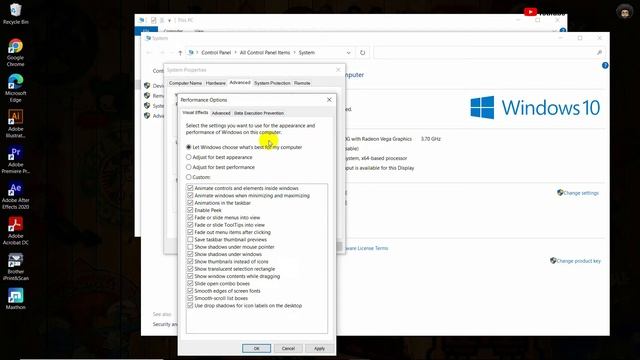The height and width of the screenshot is (360, 640).
Task: Open Adobe Premiere Pro desktop icon
Action: click(16, 160)
